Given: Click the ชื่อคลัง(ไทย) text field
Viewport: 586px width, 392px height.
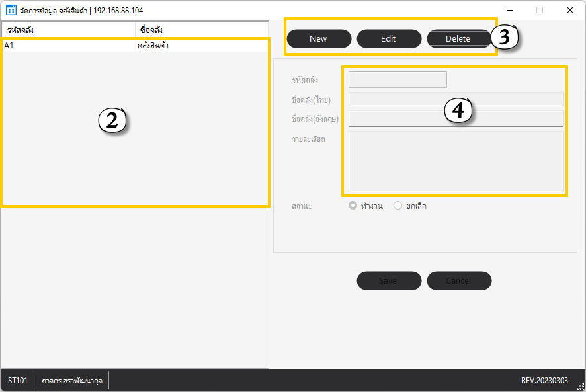Looking at the screenshot, I should pyautogui.click(x=456, y=100).
